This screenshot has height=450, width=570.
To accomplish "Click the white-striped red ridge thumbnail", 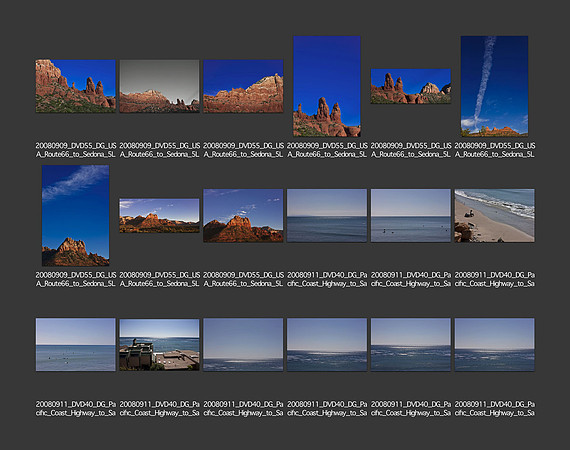I will point(243,86).
